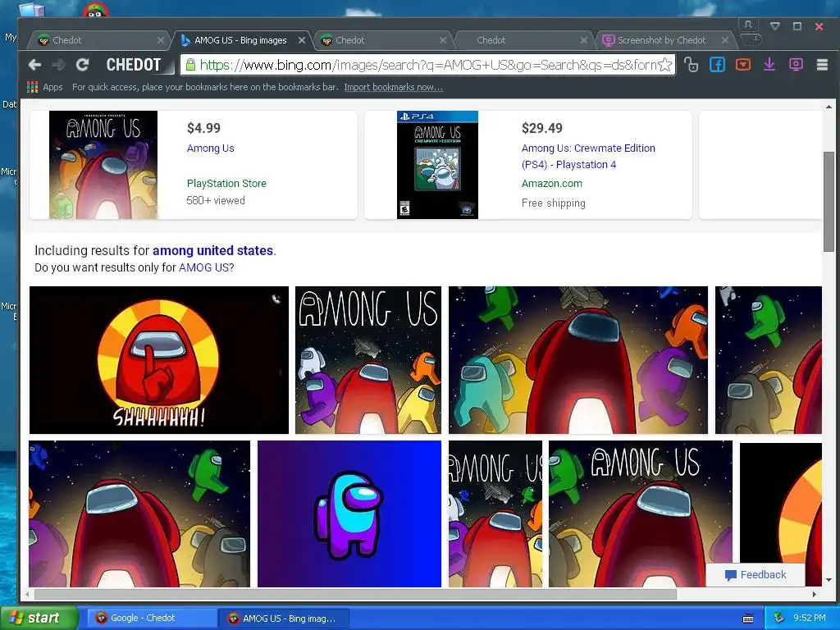This screenshot has height=630, width=840.
Task: Open a new tab with plus button
Action: [x=755, y=39]
